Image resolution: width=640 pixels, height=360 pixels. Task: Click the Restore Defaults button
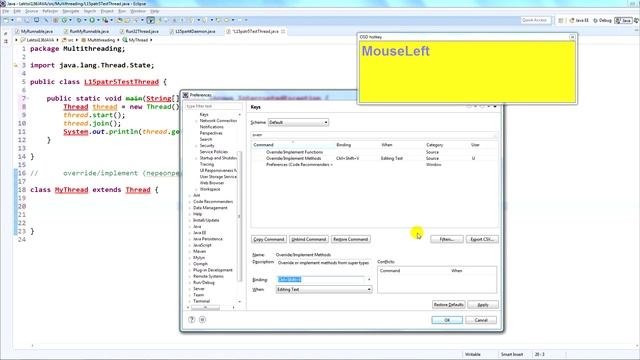click(448, 305)
